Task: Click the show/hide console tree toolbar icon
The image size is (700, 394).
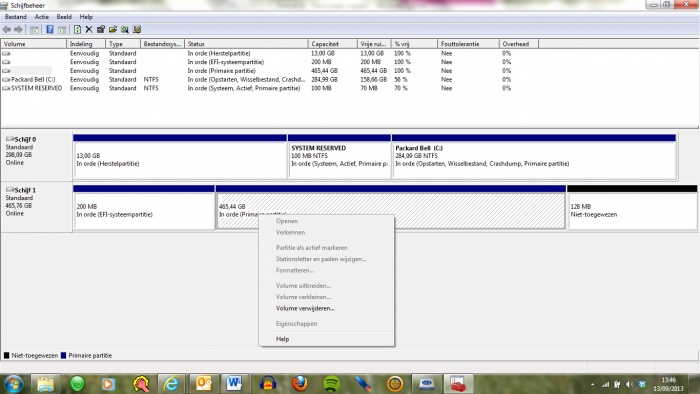Action: point(34,29)
